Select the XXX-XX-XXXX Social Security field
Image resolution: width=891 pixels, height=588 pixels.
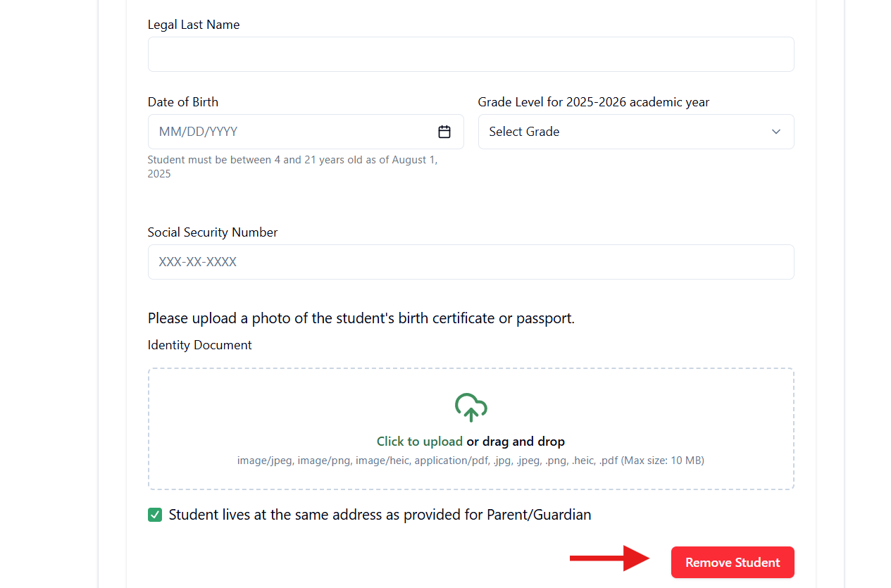(471, 262)
